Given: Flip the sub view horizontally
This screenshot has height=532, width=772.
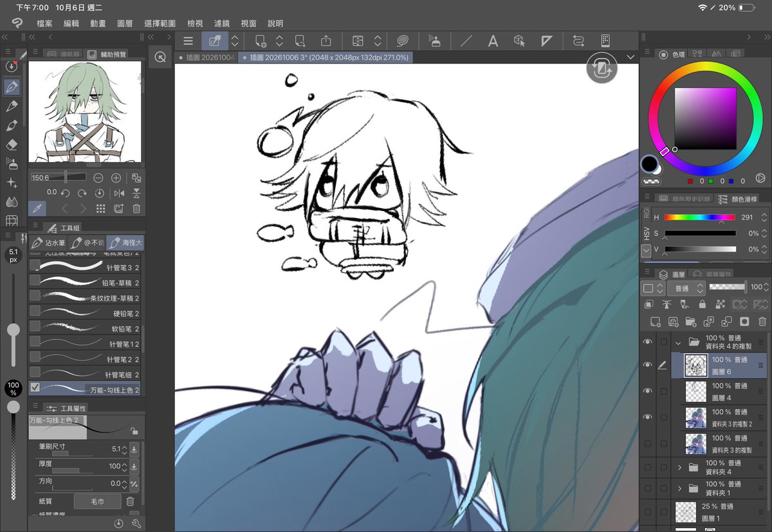Looking at the screenshot, I should (118, 193).
